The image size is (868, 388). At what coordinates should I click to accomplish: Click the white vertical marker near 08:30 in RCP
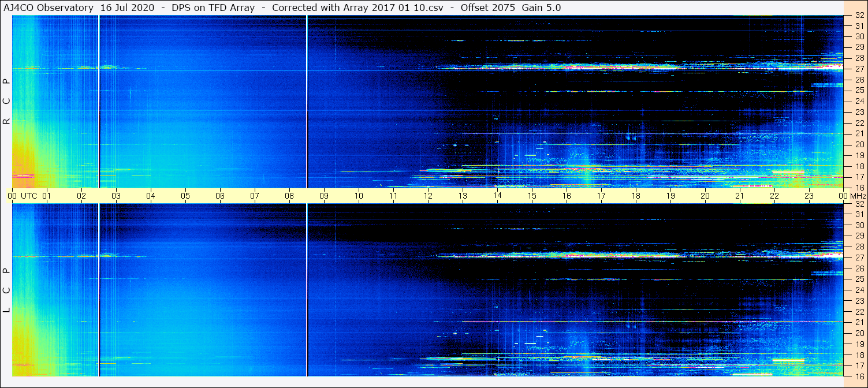coord(307,101)
